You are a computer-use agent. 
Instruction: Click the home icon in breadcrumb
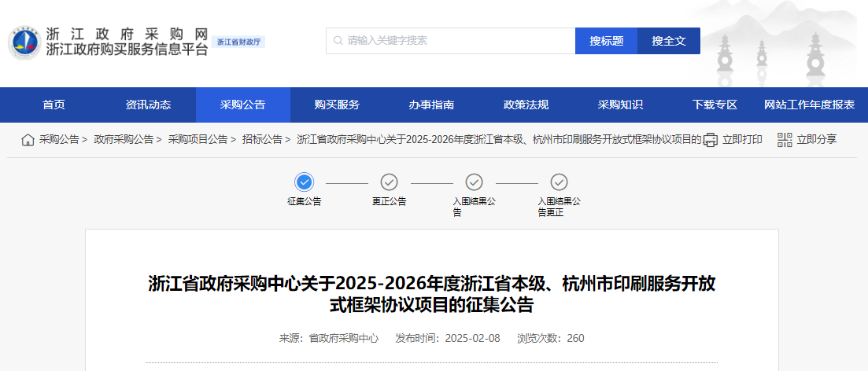[x=28, y=140]
